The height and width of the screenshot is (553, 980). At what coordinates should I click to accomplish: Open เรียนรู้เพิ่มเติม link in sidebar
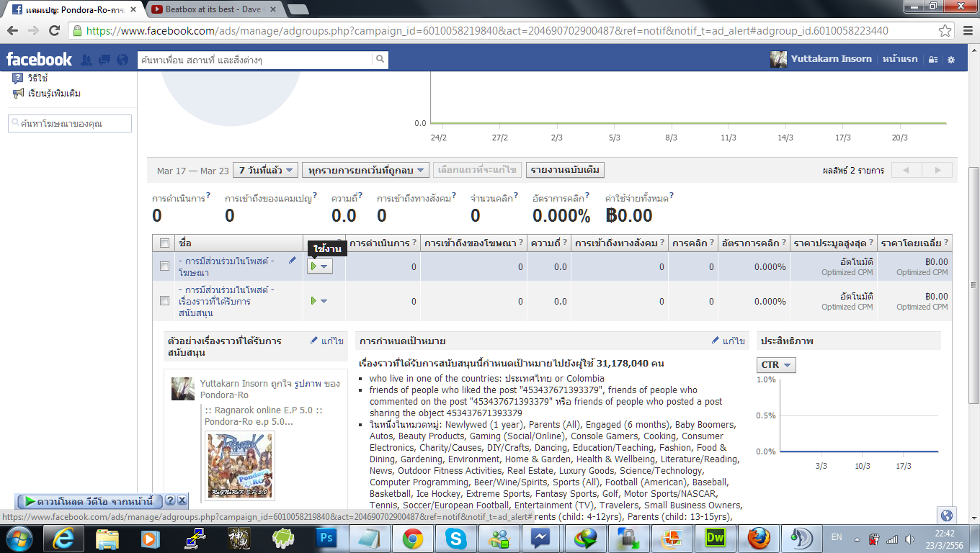pos(54,94)
